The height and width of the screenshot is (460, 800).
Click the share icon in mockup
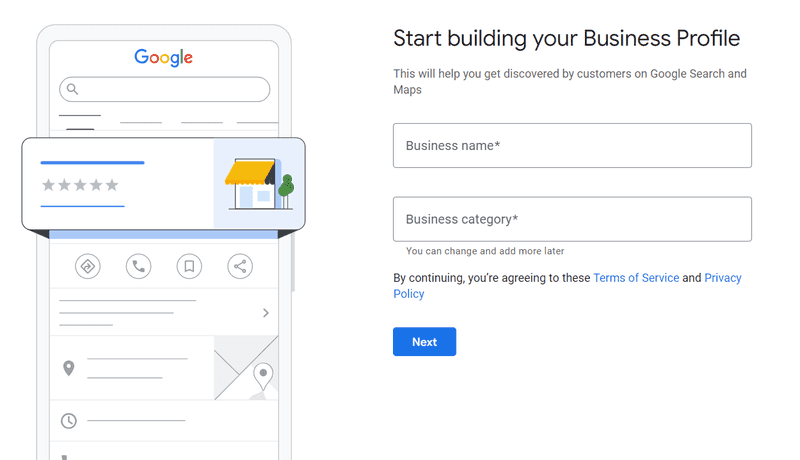tap(240, 266)
